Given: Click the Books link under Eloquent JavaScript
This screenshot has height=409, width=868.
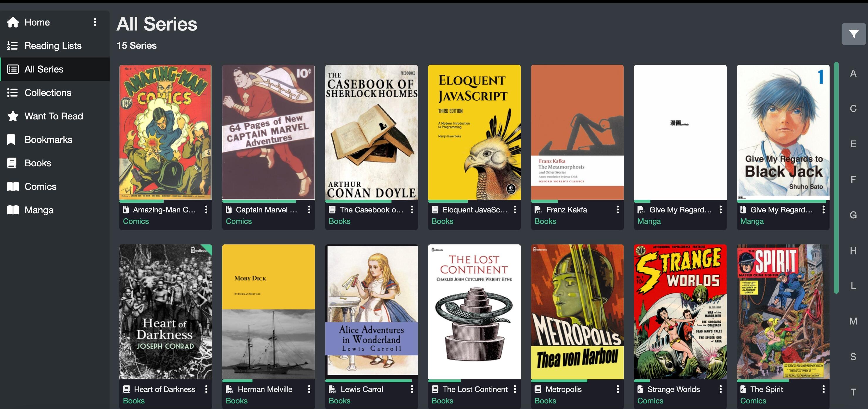Looking at the screenshot, I should click(x=443, y=221).
